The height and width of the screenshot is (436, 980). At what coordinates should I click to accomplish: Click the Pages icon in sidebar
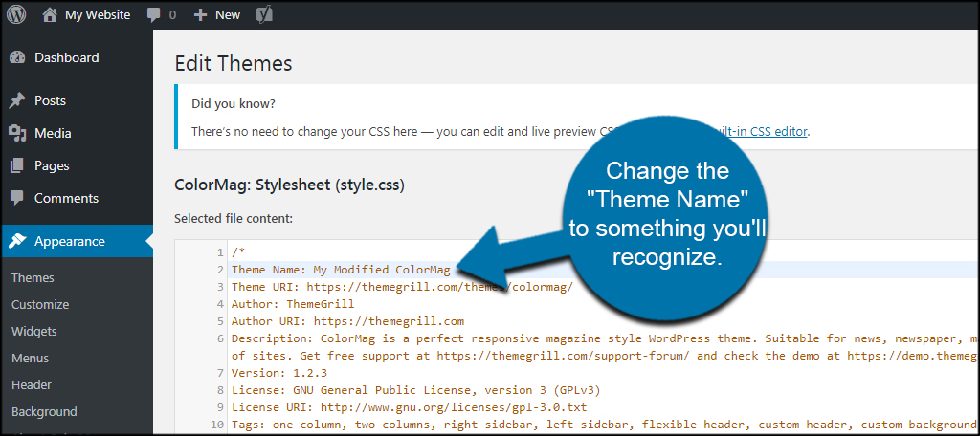click(17, 165)
